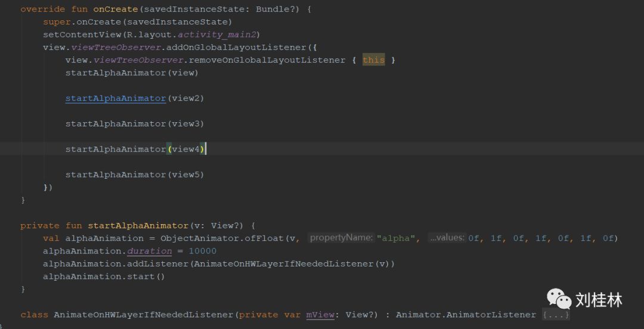Follow the underlined startAlphaAnimator link before (view2)

[116, 98]
